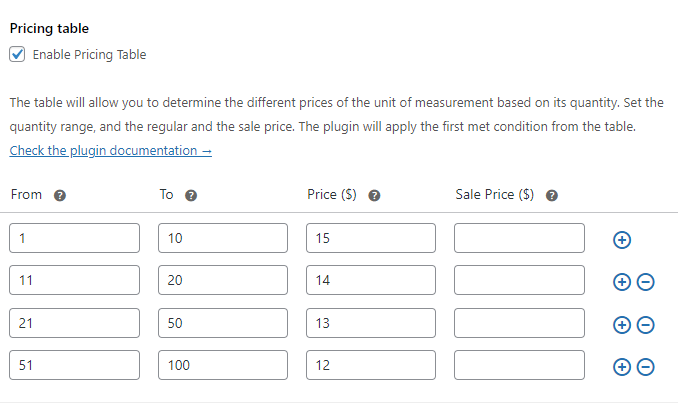Add a row after the 1–10 range

(621, 240)
